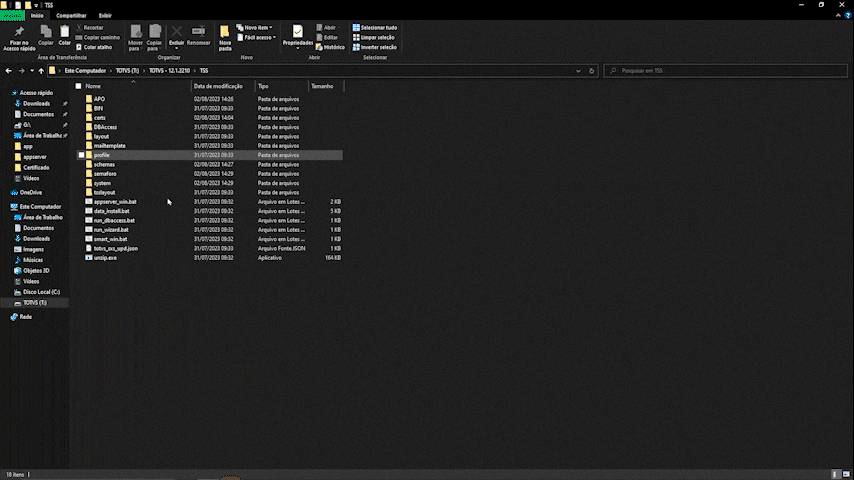Refresh the TSS folder view
The width and height of the screenshot is (854, 480).
pos(591,71)
